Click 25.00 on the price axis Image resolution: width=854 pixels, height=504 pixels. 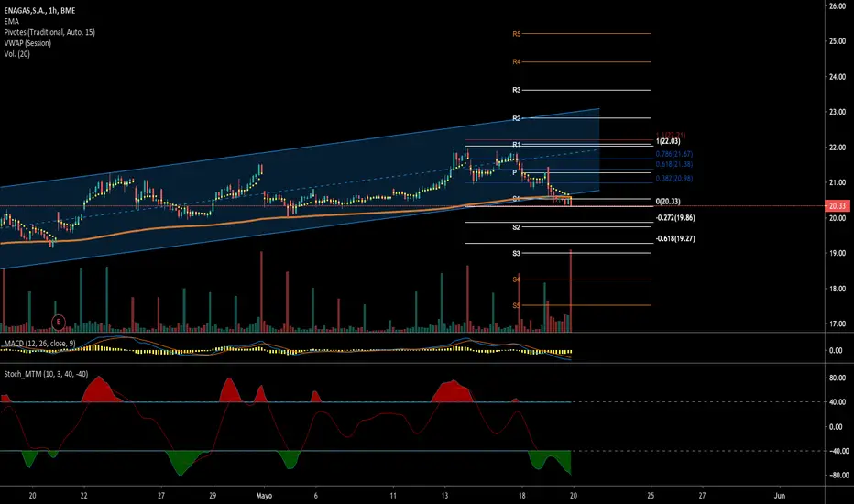pyautogui.click(x=838, y=41)
